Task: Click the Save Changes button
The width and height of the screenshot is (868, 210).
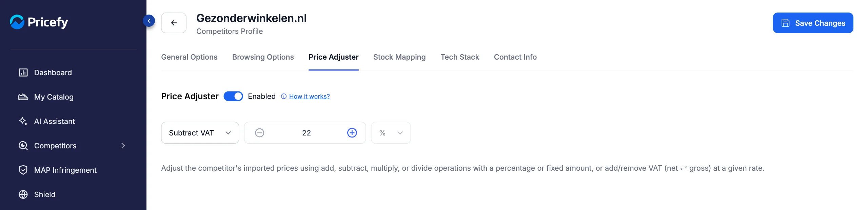Action: coord(813,23)
